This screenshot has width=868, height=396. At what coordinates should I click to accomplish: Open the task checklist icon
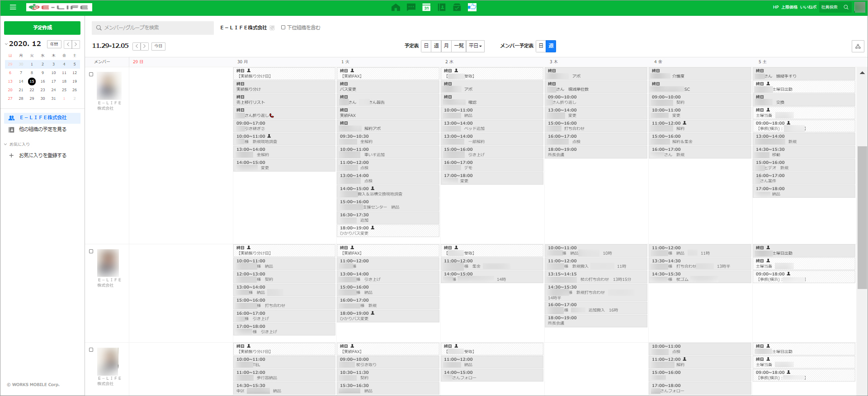tap(457, 7)
